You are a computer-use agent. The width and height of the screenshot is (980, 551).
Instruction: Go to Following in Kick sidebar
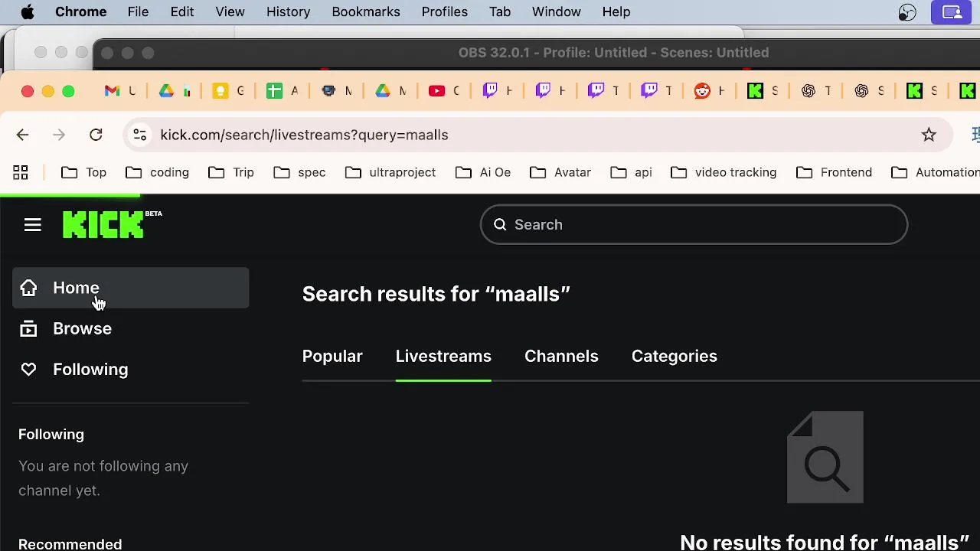point(130,370)
